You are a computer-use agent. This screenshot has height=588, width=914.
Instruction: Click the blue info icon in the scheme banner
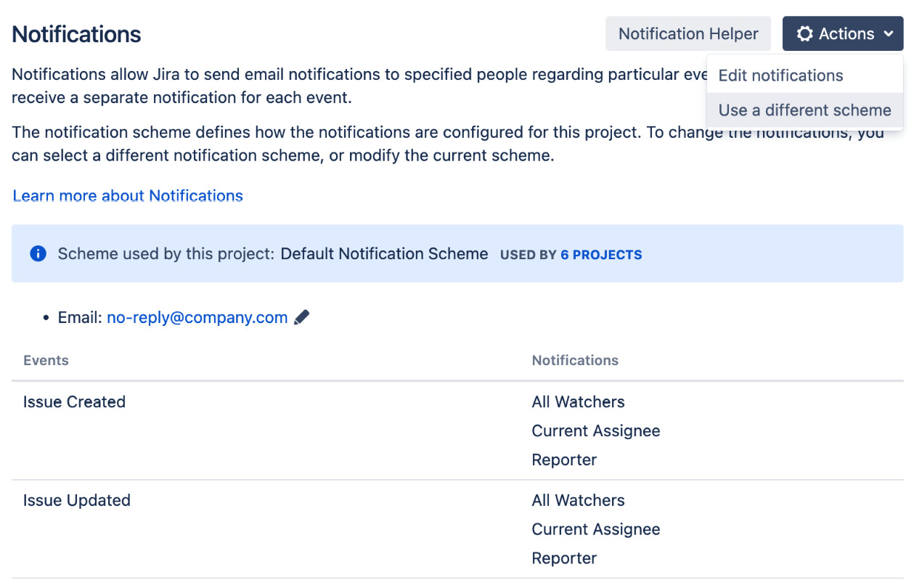(38, 253)
